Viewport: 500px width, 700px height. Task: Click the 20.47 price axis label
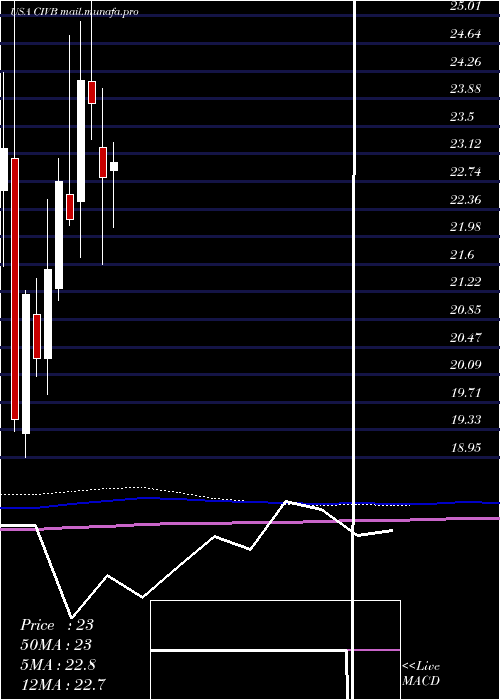pos(466,338)
